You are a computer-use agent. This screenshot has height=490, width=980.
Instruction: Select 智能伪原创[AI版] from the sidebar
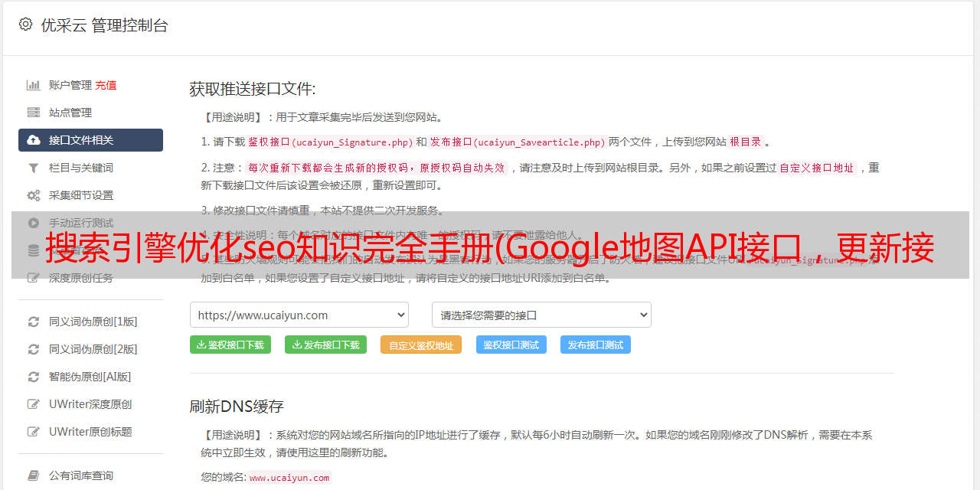tap(90, 377)
